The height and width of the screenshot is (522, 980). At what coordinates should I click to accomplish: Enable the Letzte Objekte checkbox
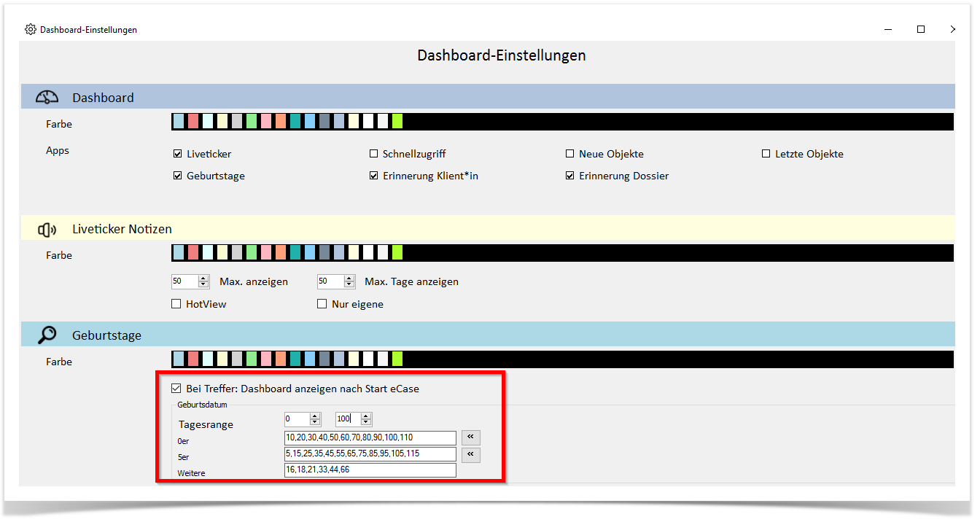766,154
